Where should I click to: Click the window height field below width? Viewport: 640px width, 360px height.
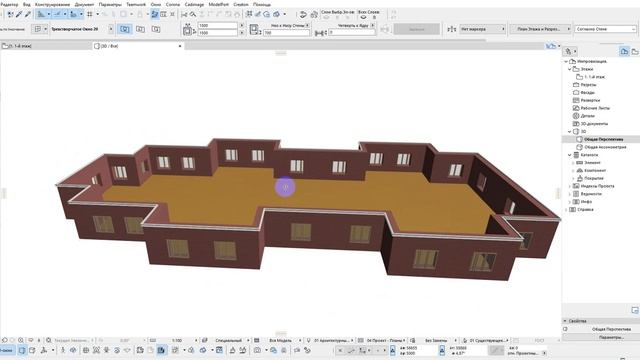click(x=218, y=32)
